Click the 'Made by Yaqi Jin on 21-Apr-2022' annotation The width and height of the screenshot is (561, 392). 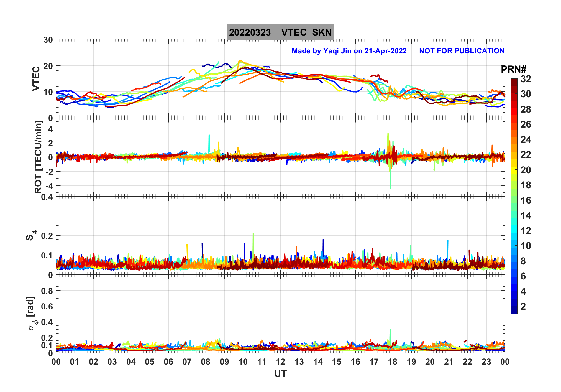[x=349, y=51]
